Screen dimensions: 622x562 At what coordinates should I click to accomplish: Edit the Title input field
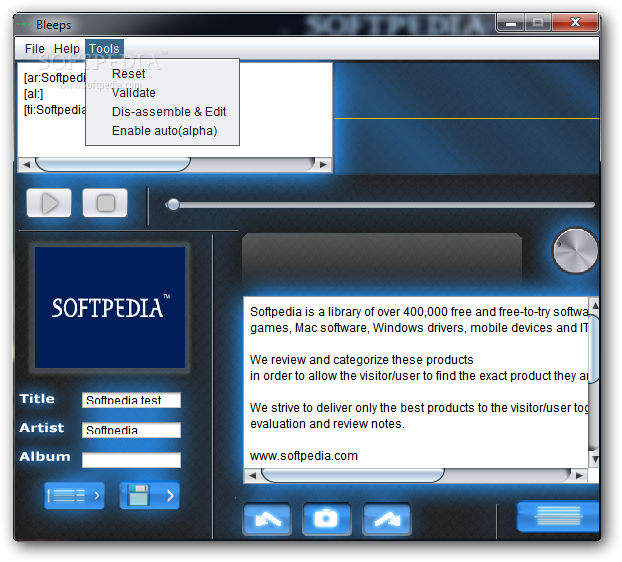point(131,400)
